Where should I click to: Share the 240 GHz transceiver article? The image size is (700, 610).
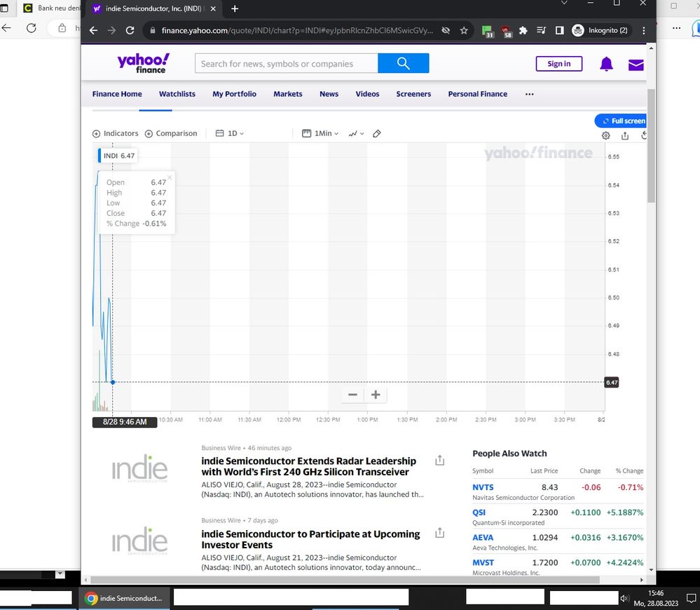440,461
